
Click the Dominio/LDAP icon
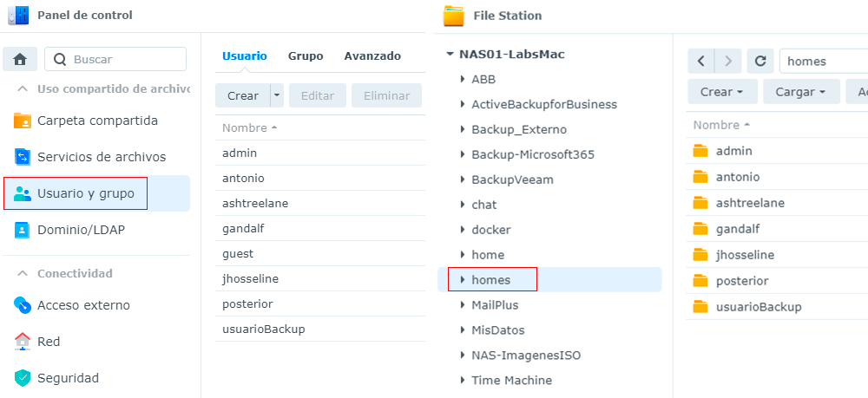coord(23,230)
